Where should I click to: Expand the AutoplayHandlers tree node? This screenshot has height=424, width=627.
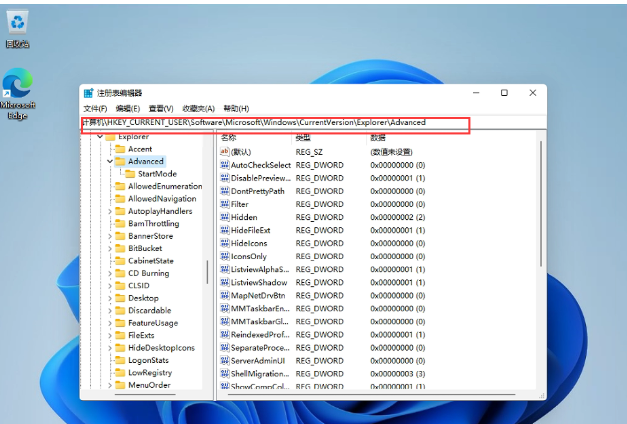coord(110,212)
